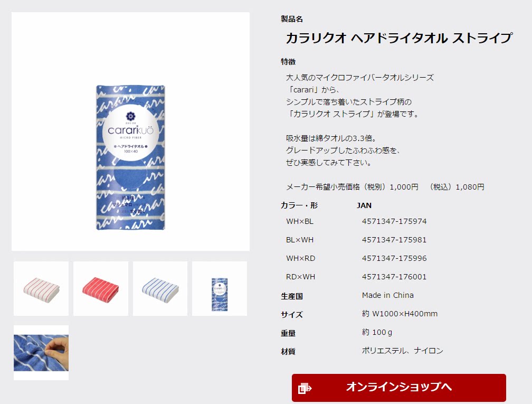The width and height of the screenshot is (532, 404).
Task: Open the オンラインショップへ button
Action: click(398, 388)
